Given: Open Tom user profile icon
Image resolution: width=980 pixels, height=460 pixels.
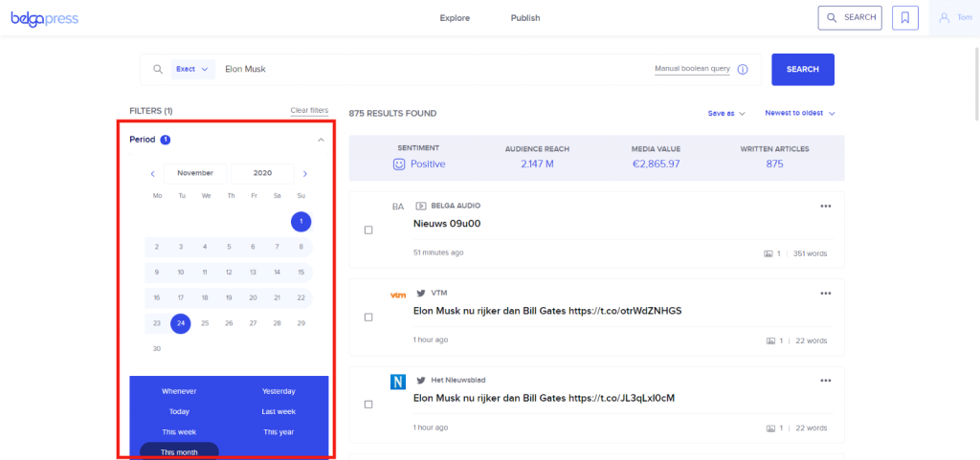Looking at the screenshot, I should pos(944,17).
